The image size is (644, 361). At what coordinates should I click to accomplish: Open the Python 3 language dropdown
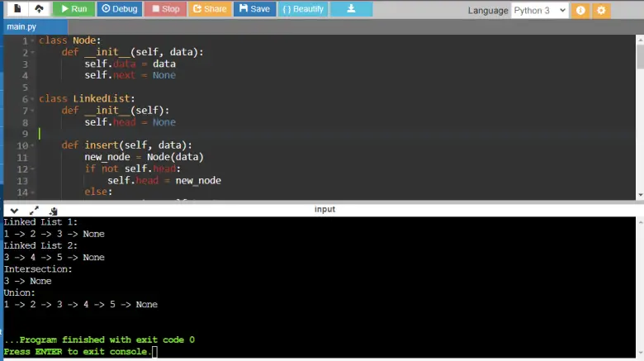click(539, 11)
